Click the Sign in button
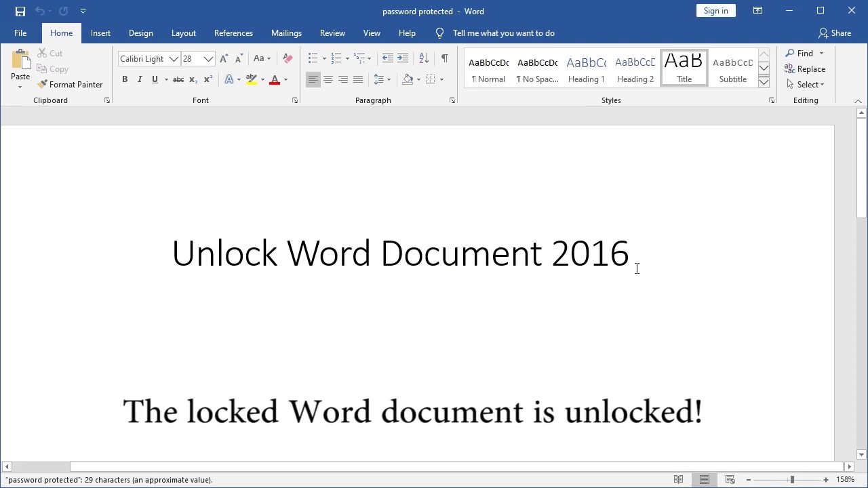868x488 pixels. (x=715, y=11)
